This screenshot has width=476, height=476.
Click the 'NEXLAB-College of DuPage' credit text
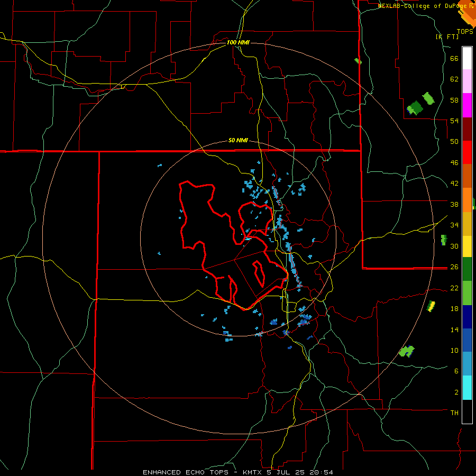coord(422,6)
